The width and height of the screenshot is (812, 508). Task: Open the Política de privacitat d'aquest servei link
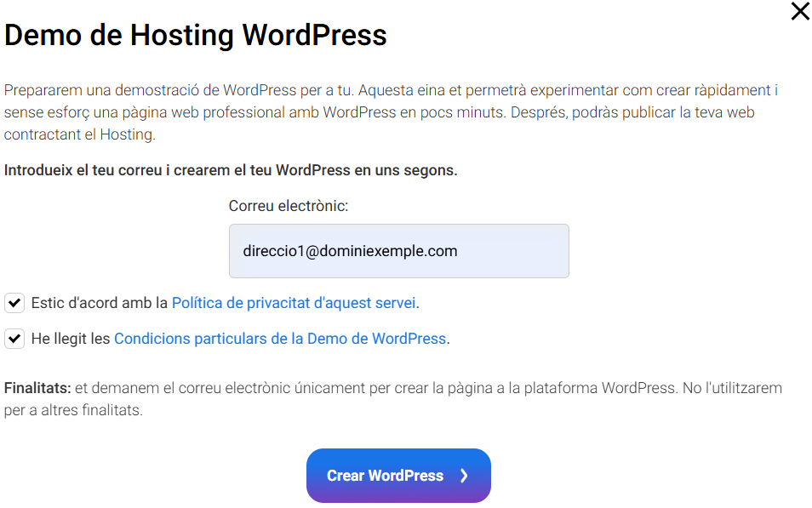pyautogui.click(x=294, y=303)
